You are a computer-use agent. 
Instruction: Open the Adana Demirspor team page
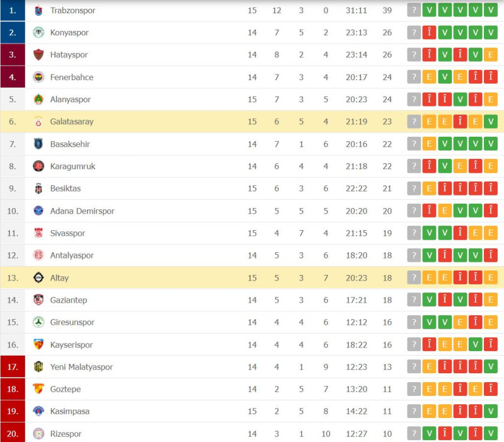pyautogui.click(x=82, y=211)
